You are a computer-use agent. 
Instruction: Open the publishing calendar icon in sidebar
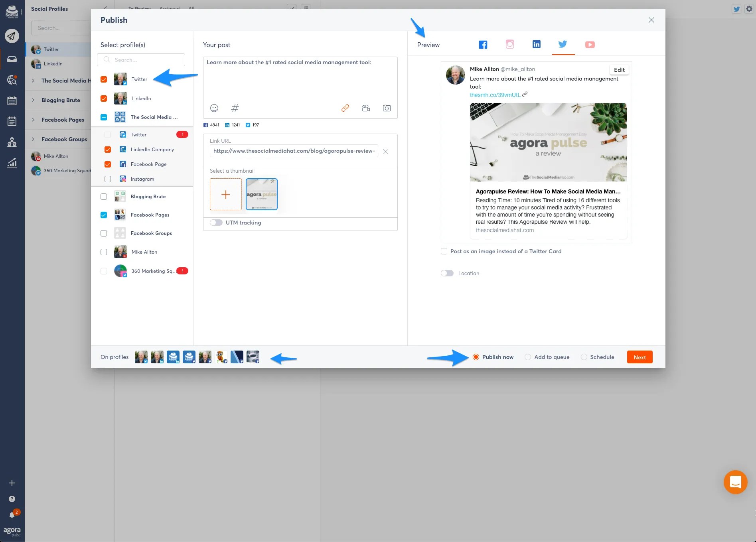(x=12, y=101)
